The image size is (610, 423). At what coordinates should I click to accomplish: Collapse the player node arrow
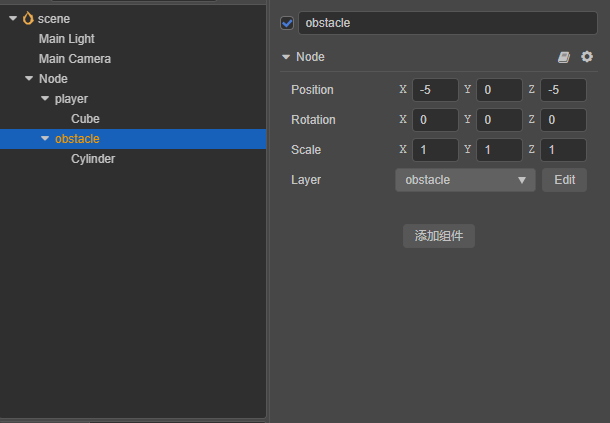[x=45, y=99]
